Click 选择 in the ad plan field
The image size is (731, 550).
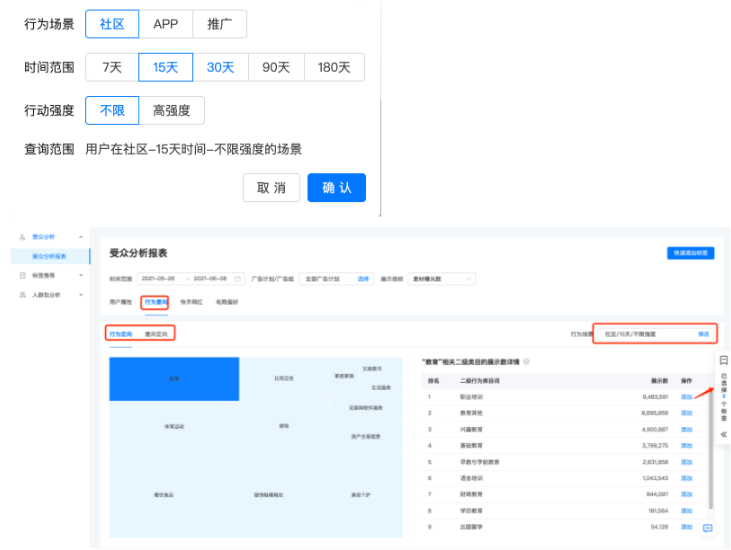pyautogui.click(x=363, y=279)
